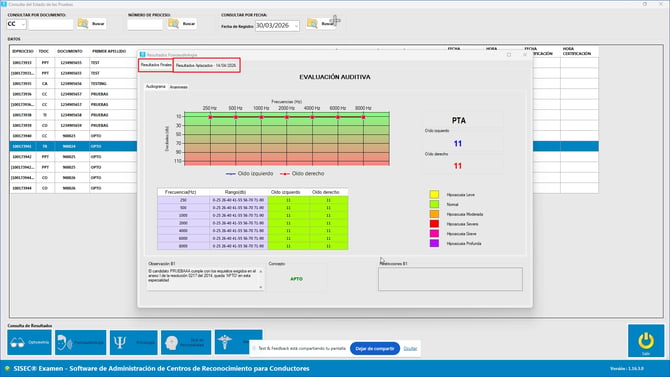Click the Rango(db) table header
This screenshot has height=377, width=670.
click(238, 192)
